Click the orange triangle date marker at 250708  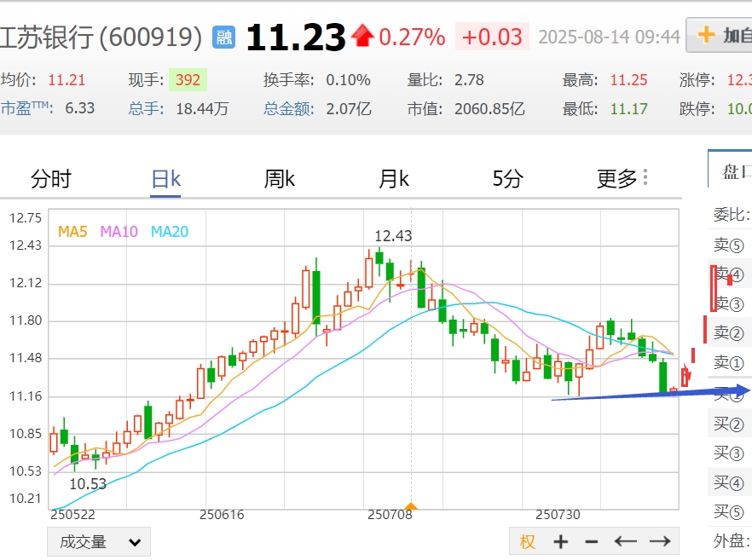point(411,505)
